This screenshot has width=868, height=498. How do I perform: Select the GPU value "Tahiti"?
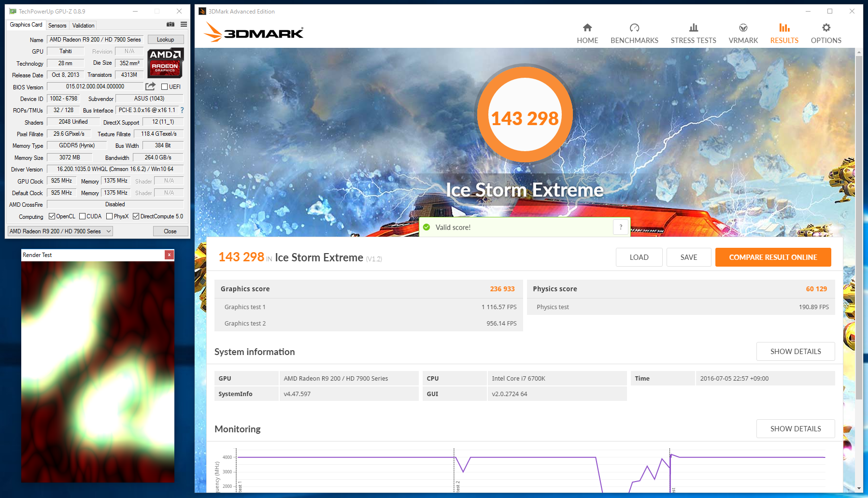point(66,51)
